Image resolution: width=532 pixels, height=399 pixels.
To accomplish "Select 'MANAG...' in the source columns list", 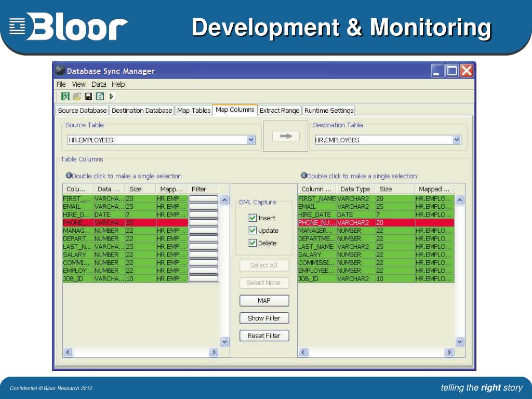I will pyautogui.click(x=78, y=231).
